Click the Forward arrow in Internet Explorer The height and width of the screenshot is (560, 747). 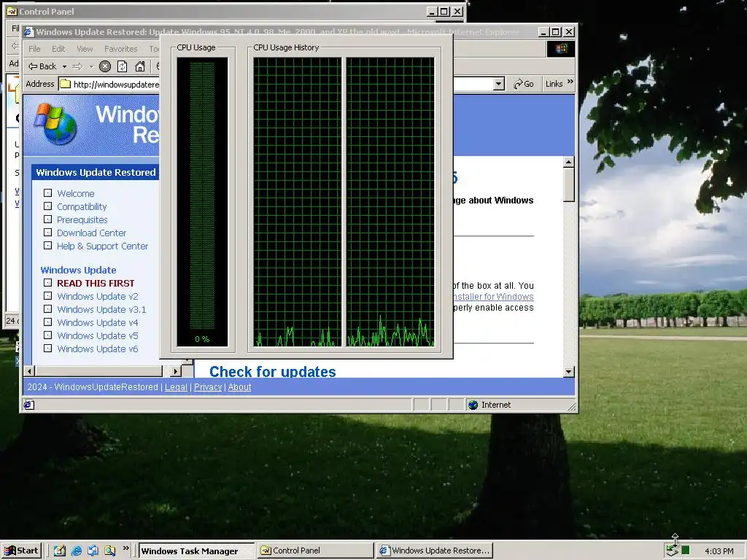(x=77, y=66)
